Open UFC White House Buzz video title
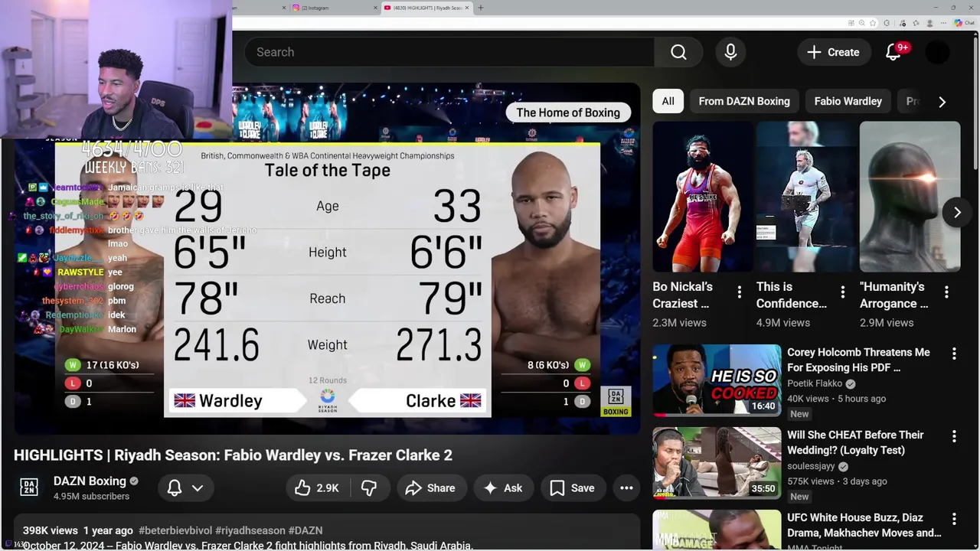 pos(864,525)
